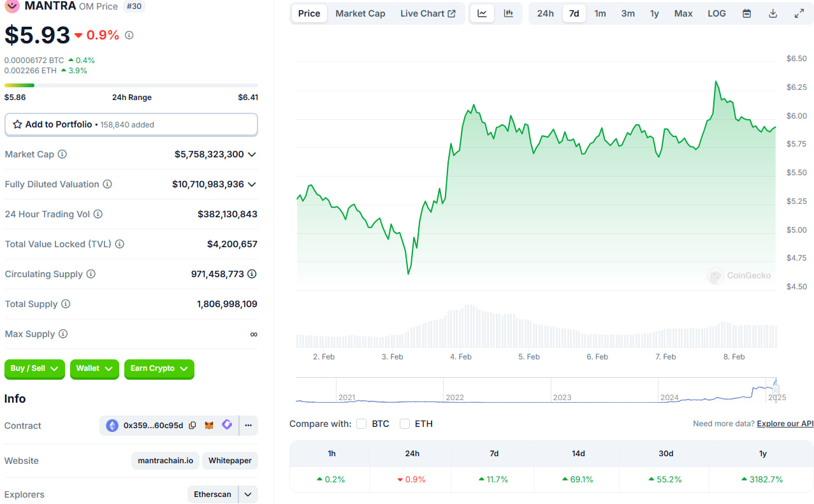Click the 3182.7% one-year change value
Image resolution: width=814 pixels, height=504 pixels.
click(x=762, y=479)
